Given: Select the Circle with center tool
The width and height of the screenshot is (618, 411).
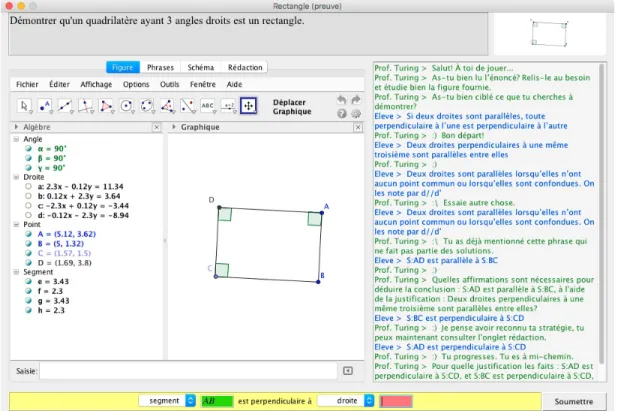Looking at the screenshot, I should click(127, 106).
